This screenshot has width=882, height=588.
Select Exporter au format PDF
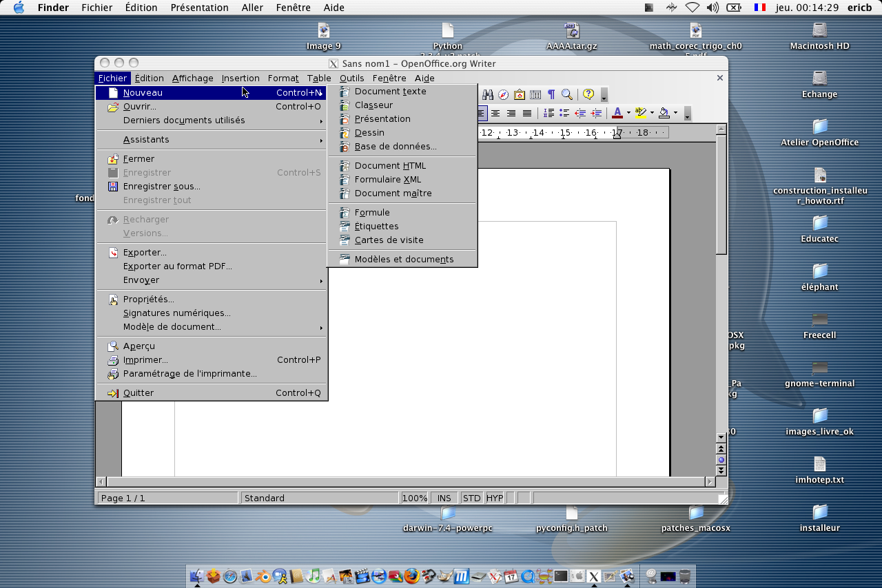pyautogui.click(x=211, y=266)
